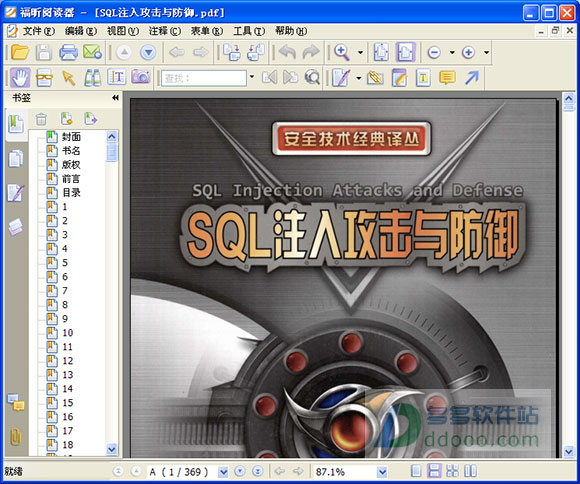This screenshot has height=484, width=580.
Task: Switch to single page layout in status bar
Action: pyautogui.click(x=416, y=471)
